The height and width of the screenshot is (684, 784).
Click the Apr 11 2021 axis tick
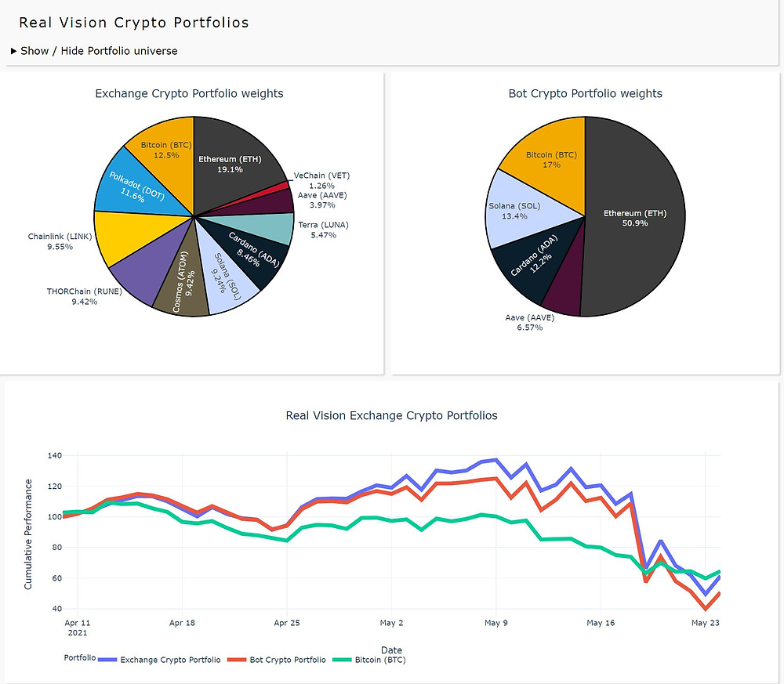click(x=78, y=628)
